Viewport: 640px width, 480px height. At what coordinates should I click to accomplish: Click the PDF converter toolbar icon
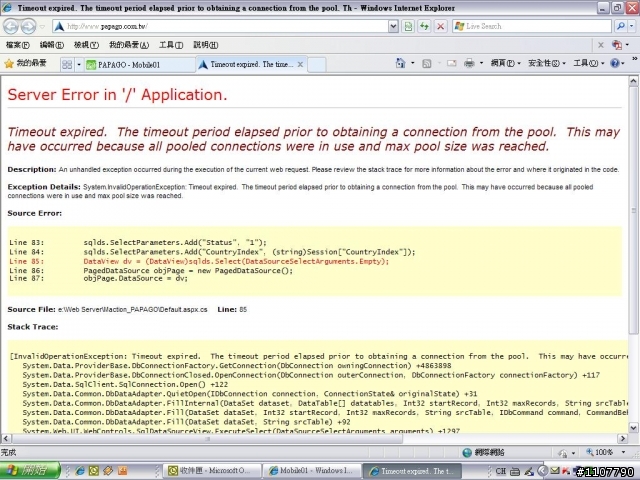[x=617, y=45]
